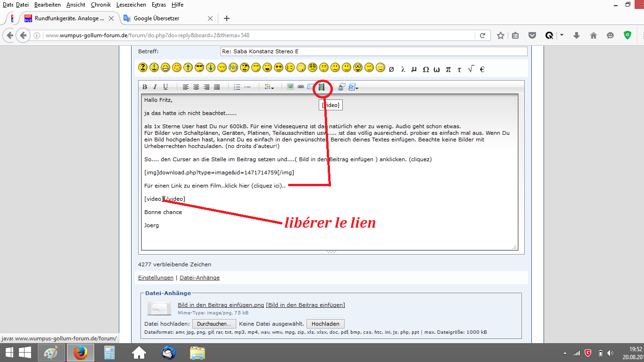Toggle italic text formatting
This screenshot has width=644, height=362.
155,87
